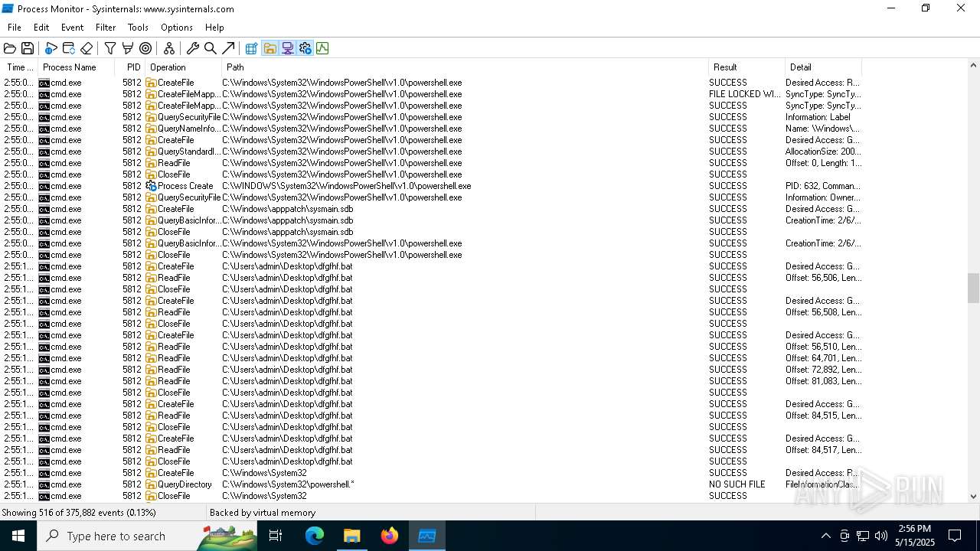Select the NO SUCH FILE result cell
This screenshot has height=551, width=980.
pos(737,484)
